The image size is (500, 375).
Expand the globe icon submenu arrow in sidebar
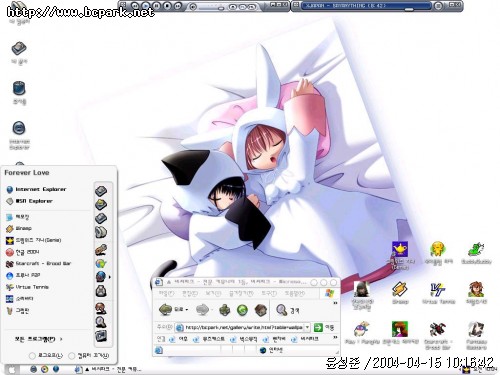(110, 277)
